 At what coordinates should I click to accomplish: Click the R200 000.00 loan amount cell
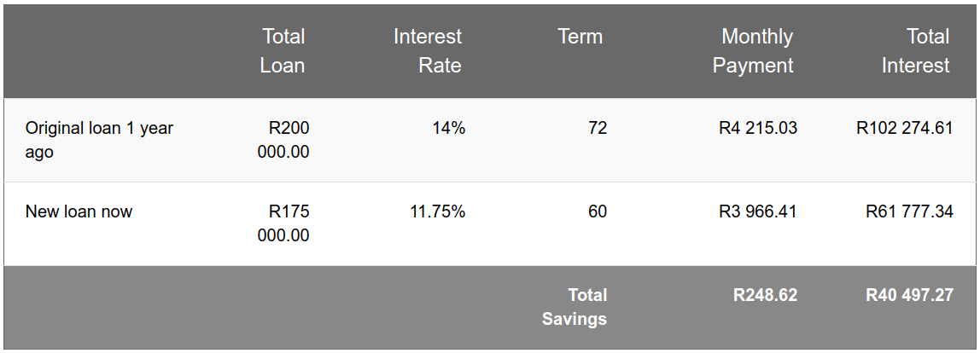[283, 140]
